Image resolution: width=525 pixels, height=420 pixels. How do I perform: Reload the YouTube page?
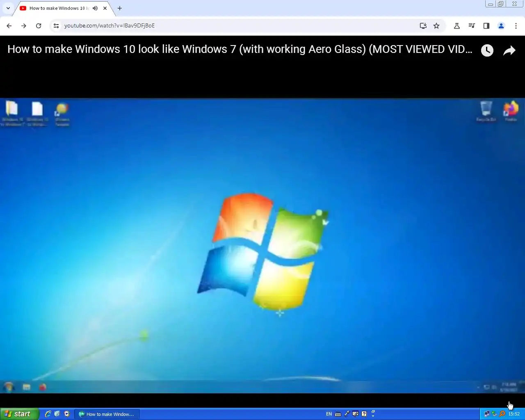(x=39, y=25)
